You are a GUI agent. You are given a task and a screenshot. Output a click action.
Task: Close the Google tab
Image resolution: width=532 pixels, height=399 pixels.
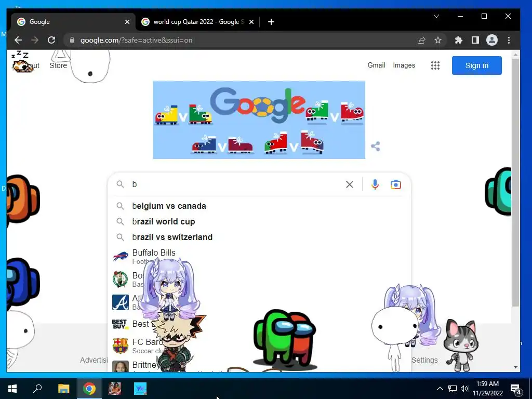pos(127,22)
